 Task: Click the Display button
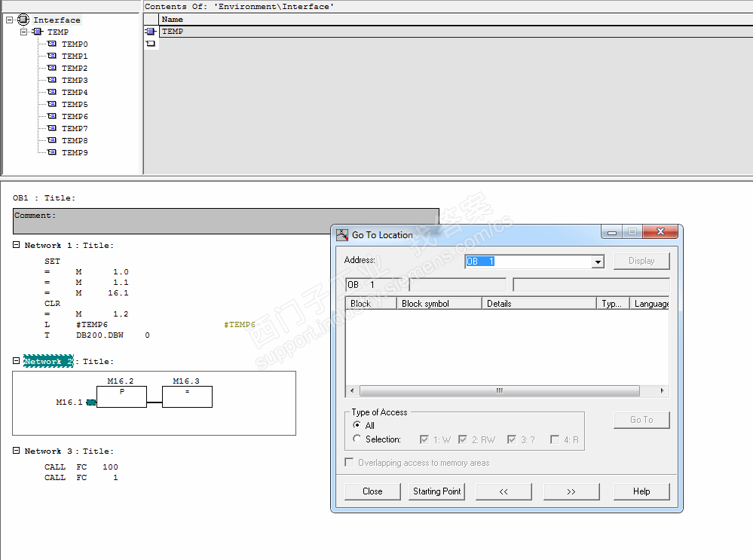pyautogui.click(x=641, y=261)
